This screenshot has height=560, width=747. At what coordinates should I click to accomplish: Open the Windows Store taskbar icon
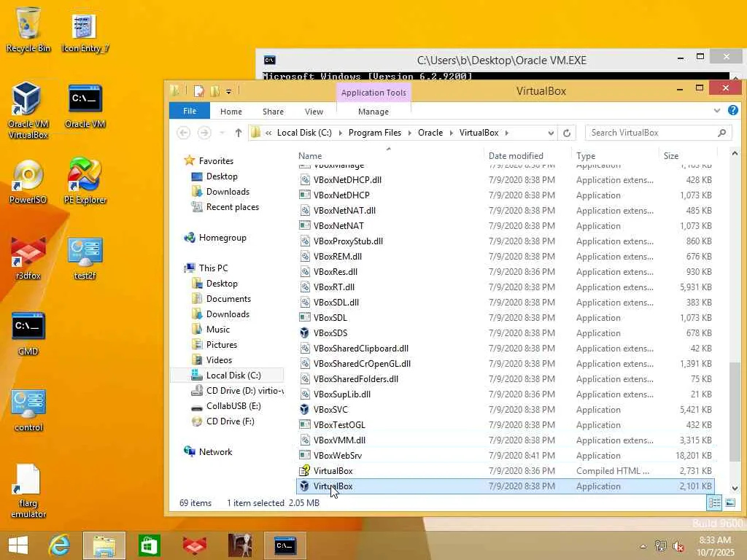click(149, 545)
